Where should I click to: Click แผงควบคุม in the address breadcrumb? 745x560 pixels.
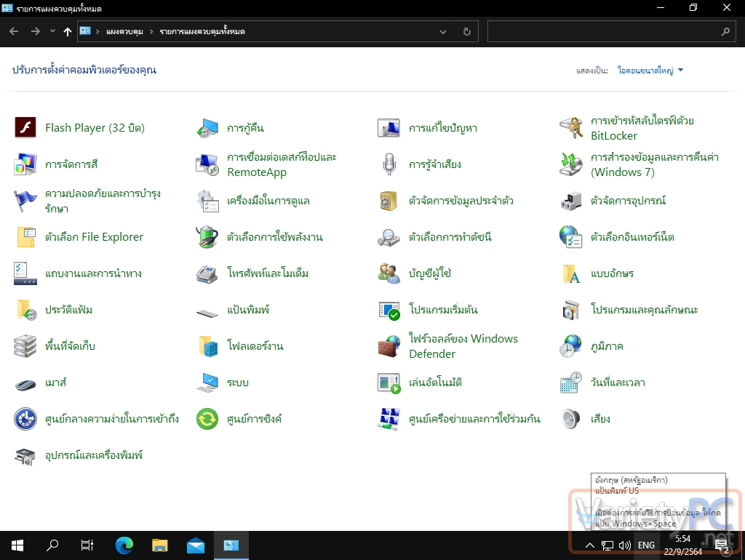123,32
